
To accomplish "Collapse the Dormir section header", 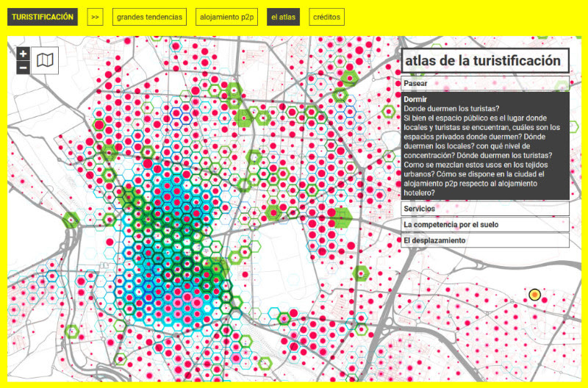I will click(416, 98).
